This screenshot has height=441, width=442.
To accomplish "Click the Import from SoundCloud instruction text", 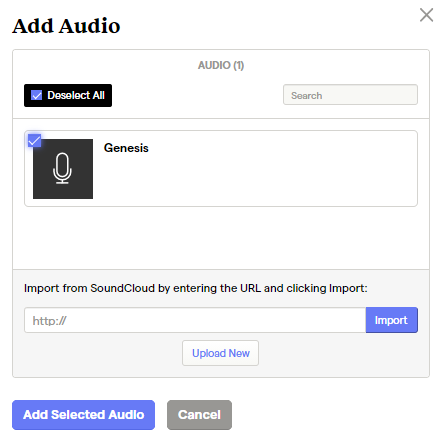I will point(195,288).
